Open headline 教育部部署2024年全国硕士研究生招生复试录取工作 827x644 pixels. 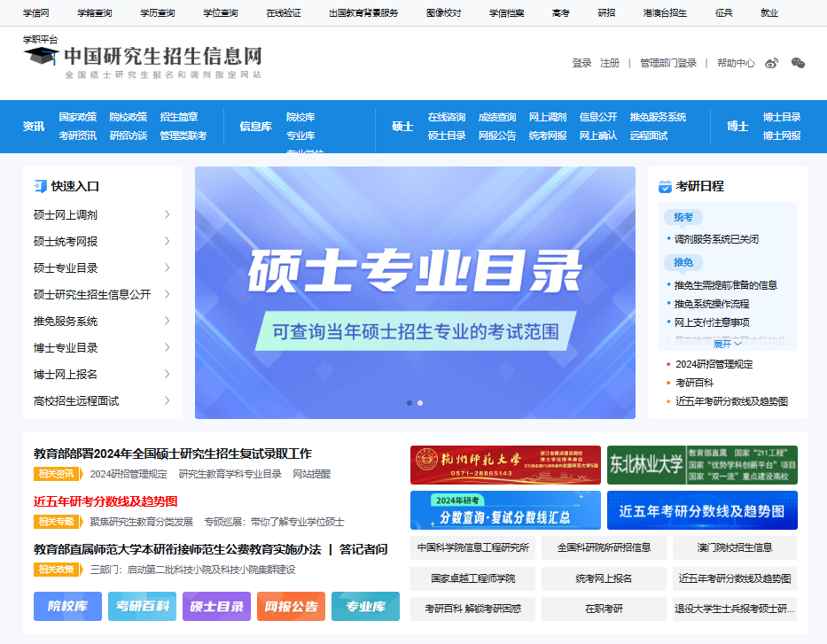[173, 454]
